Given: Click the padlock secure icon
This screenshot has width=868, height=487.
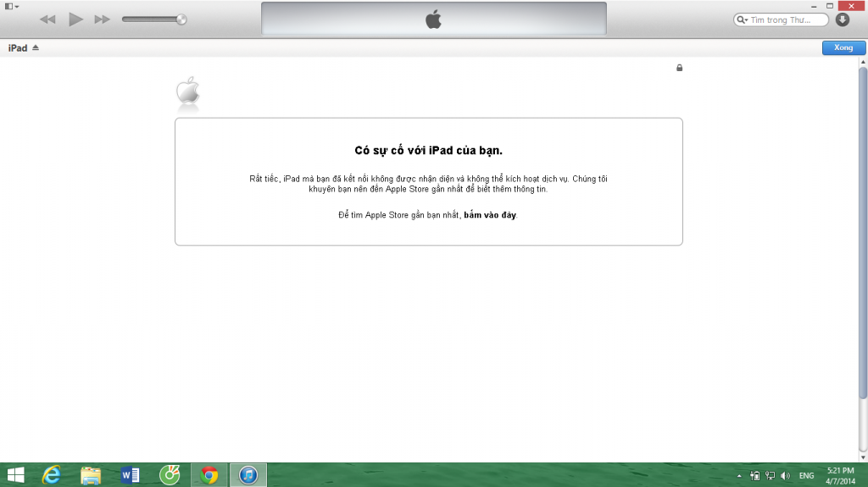Looking at the screenshot, I should [679, 68].
